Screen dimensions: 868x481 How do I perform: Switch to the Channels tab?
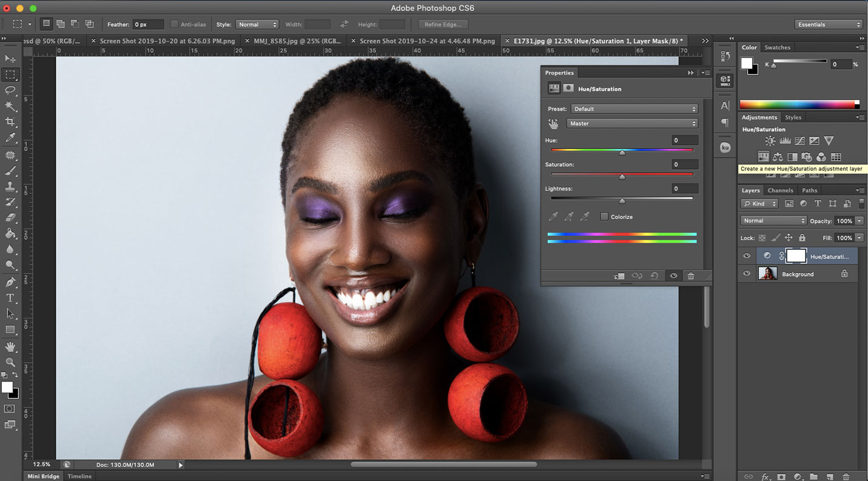click(x=780, y=190)
